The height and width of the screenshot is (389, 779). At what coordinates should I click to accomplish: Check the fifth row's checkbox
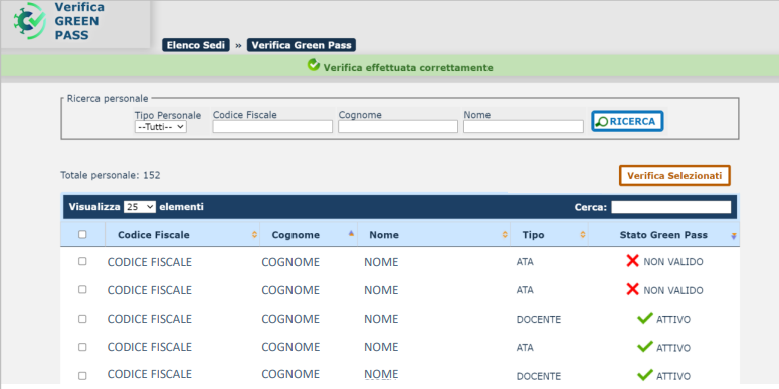(x=82, y=376)
